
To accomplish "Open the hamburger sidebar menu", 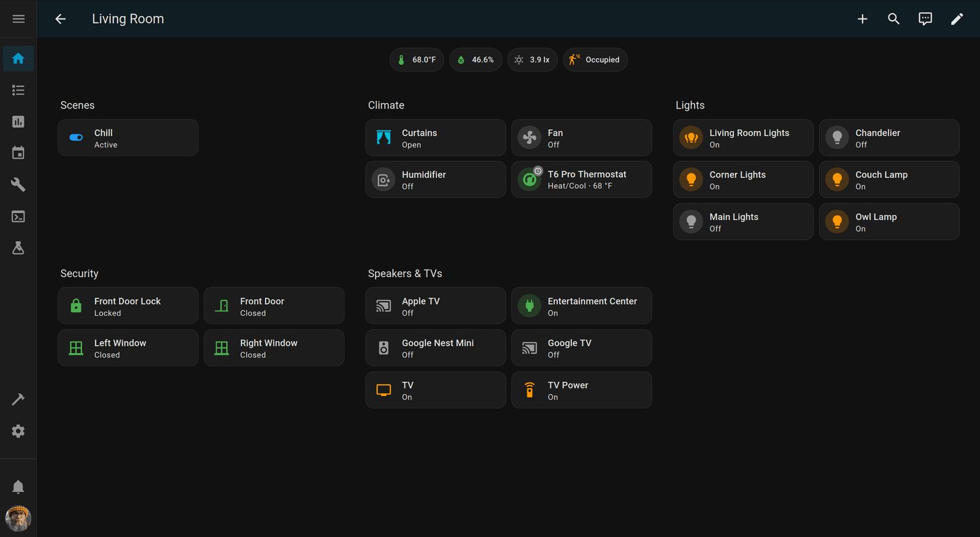I will (x=18, y=19).
